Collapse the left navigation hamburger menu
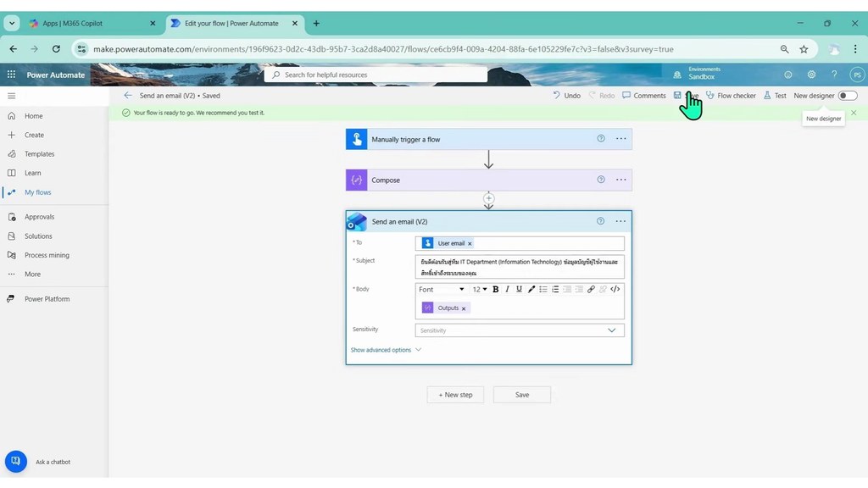This screenshot has width=868, height=488. click(12, 96)
